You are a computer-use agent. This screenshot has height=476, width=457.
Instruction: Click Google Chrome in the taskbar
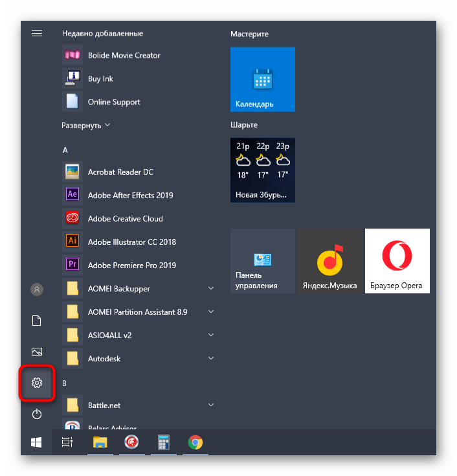[195, 442]
